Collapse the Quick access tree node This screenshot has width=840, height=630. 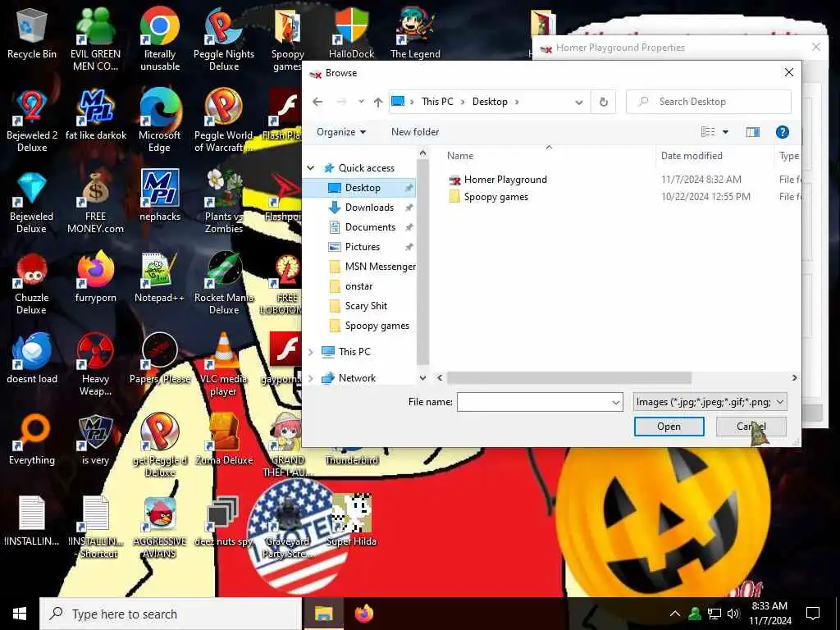coord(311,168)
